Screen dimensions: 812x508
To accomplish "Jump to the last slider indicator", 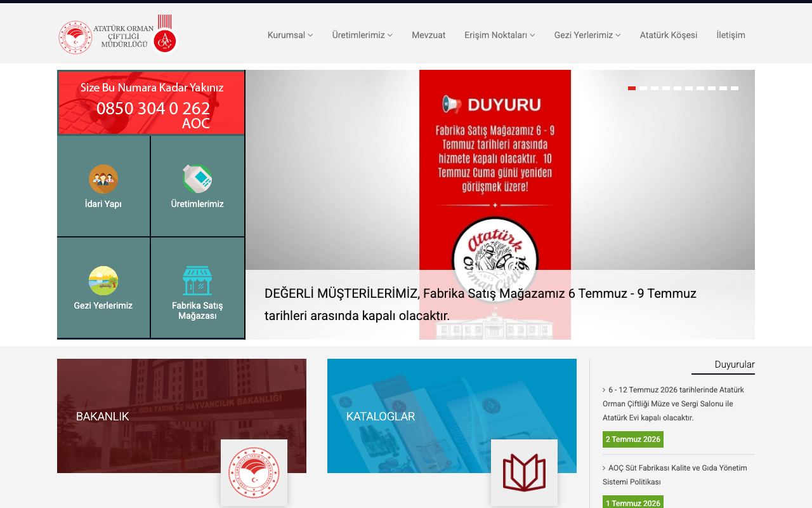I will 735,88.
